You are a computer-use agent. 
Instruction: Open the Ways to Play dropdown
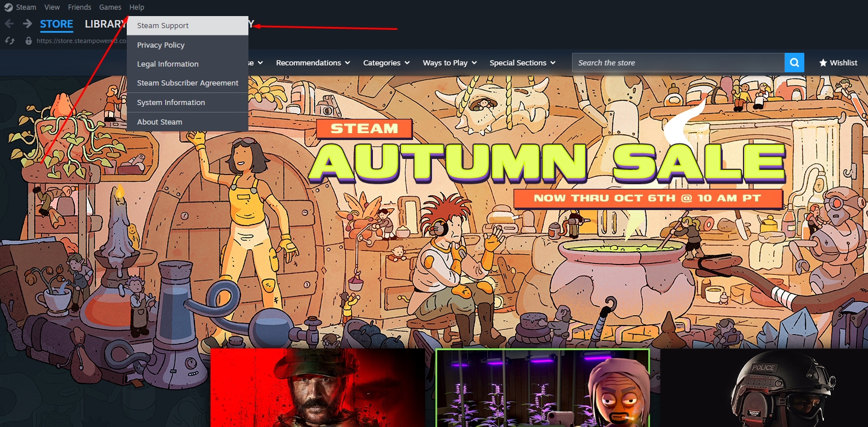[449, 63]
